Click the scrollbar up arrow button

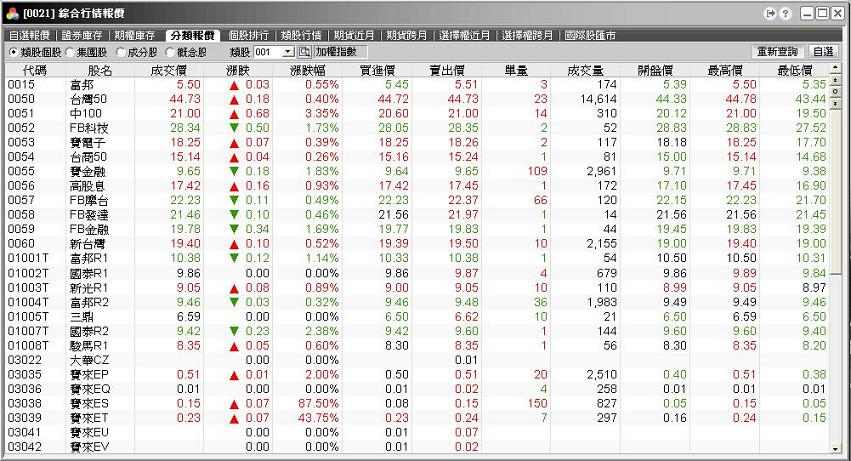836,70
